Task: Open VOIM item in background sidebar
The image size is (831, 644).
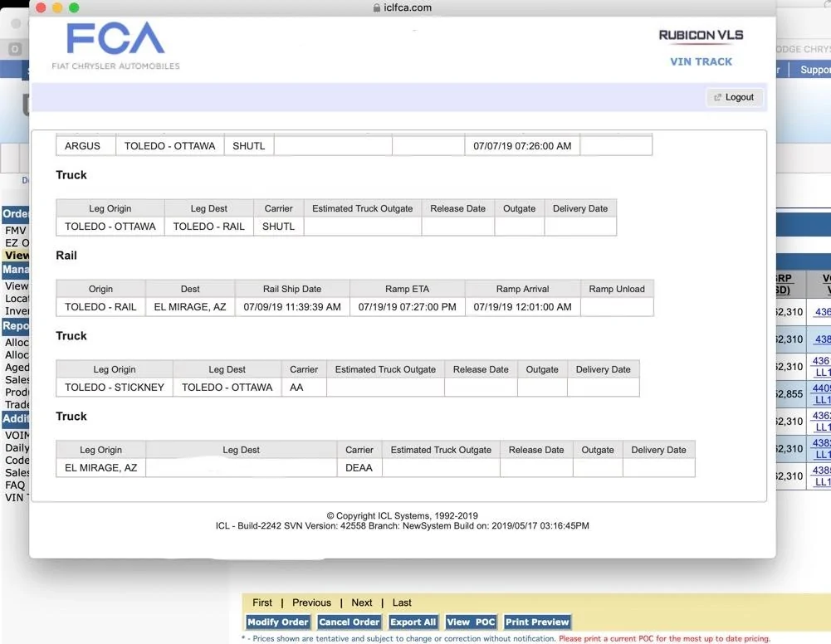Action: [x=17, y=436]
